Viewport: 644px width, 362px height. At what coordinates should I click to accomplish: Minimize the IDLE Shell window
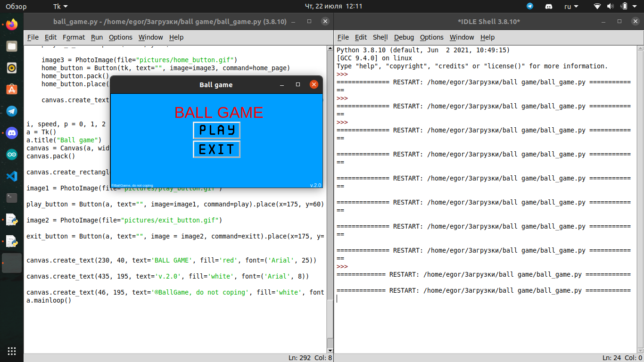tap(603, 21)
